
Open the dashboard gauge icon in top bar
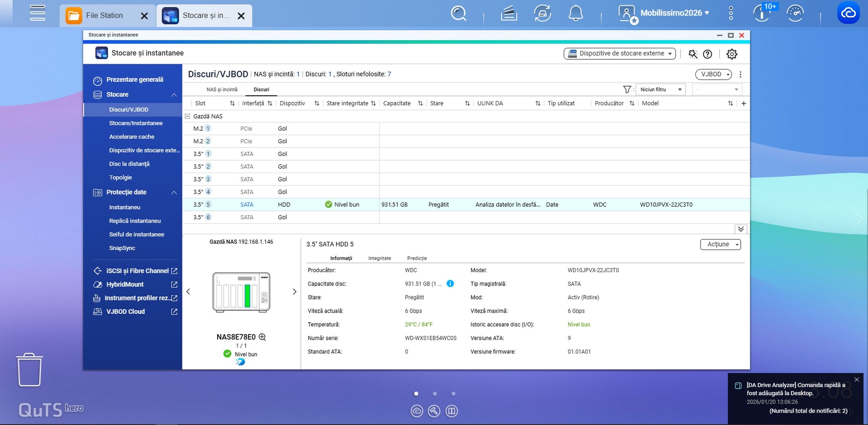point(795,13)
